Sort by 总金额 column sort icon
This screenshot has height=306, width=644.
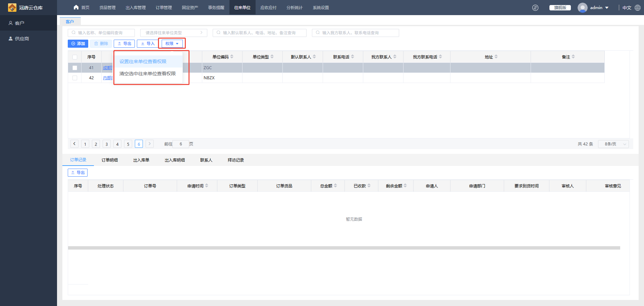pos(335,185)
